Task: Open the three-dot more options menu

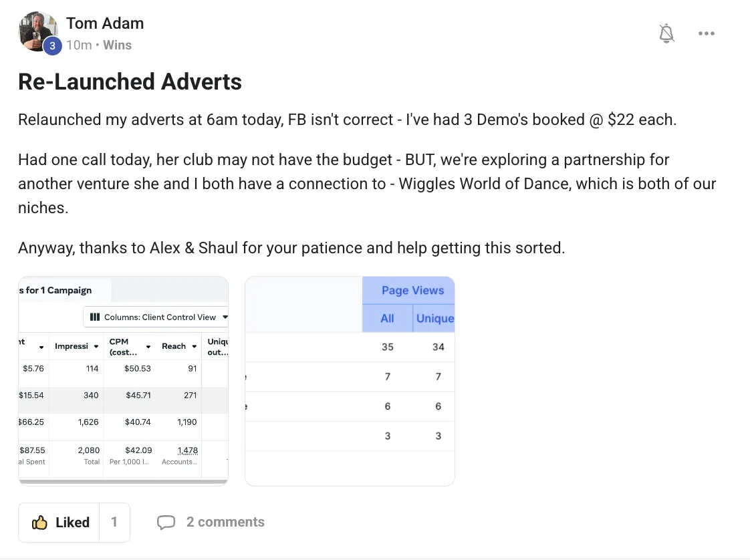Action: click(707, 33)
